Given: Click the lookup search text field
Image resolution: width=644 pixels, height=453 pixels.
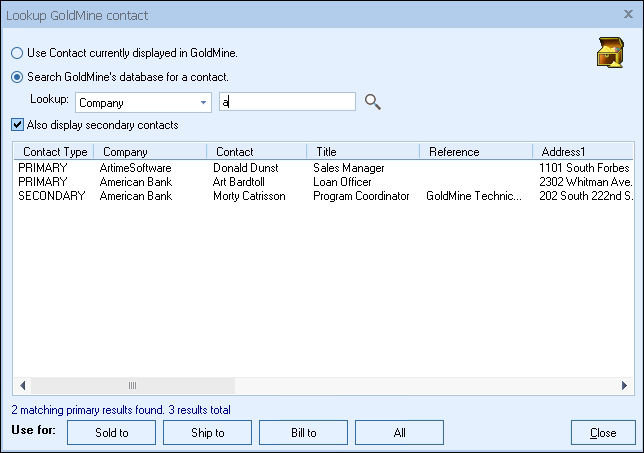Looking at the screenshot, I should (x=287, y=102).
